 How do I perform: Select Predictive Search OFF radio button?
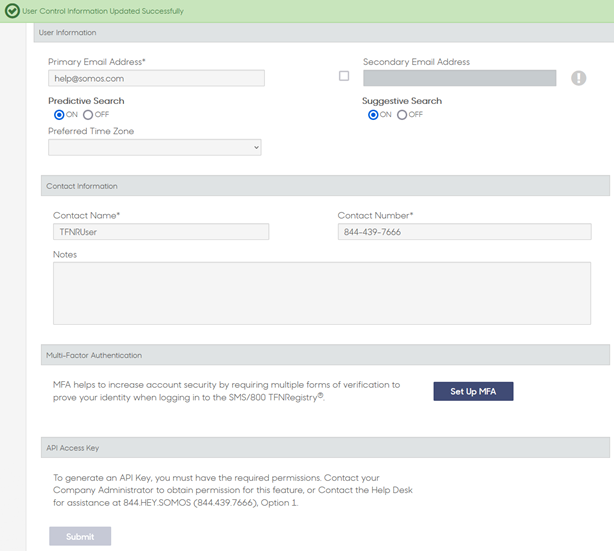(x=88, y=115)
